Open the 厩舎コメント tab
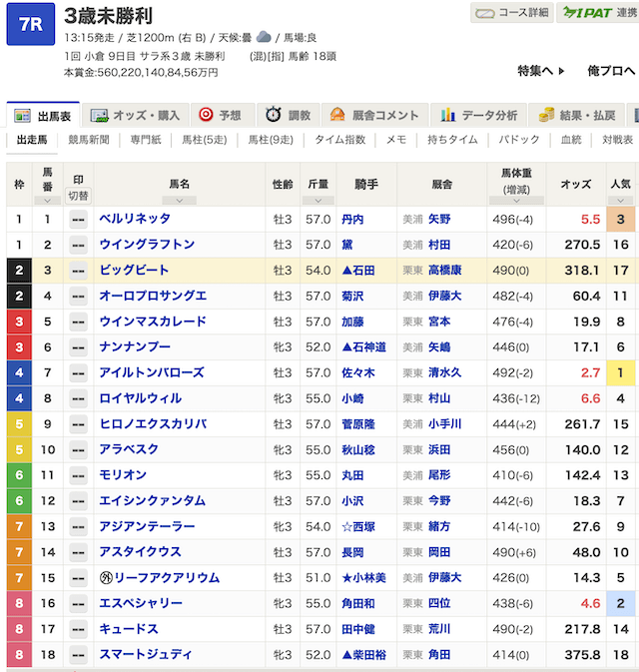The height and width of the screenshot is (672, 639). coord(375,116)
